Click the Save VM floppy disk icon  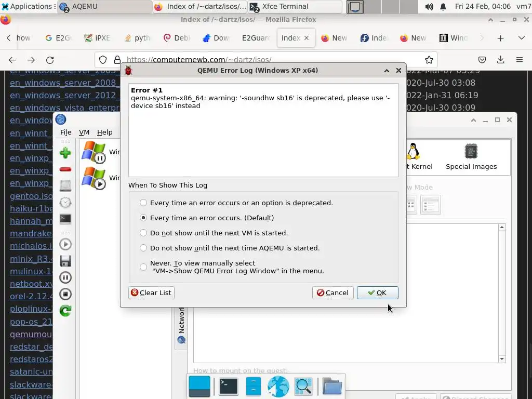tap(65, 261)
